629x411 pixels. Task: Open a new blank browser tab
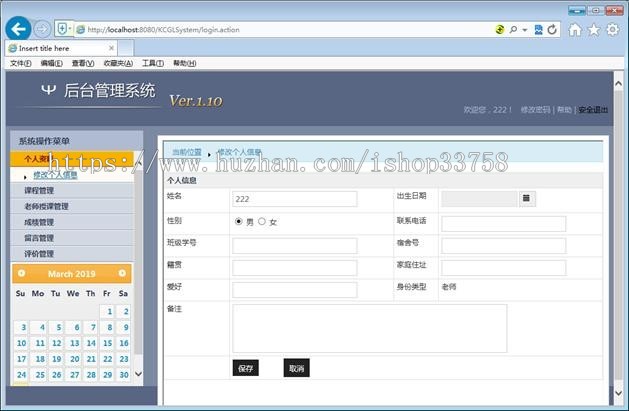tap(126, 48)
